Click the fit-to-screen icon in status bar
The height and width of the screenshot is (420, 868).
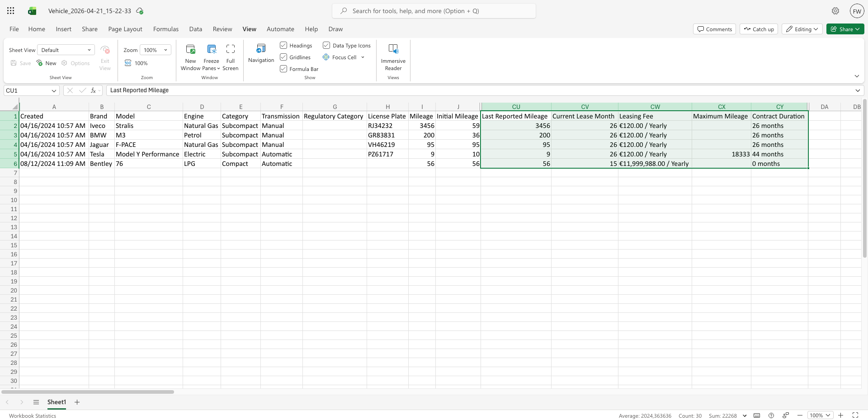coord(855,415)
